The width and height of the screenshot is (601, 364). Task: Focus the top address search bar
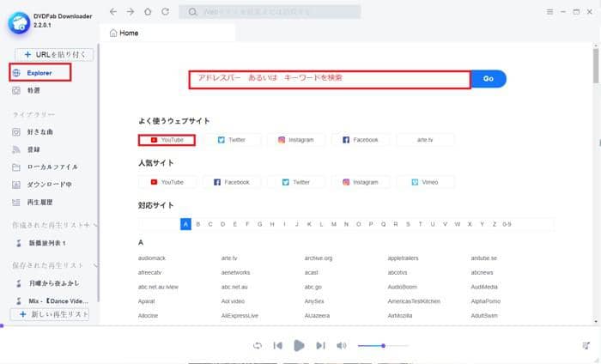pos(270,11)
